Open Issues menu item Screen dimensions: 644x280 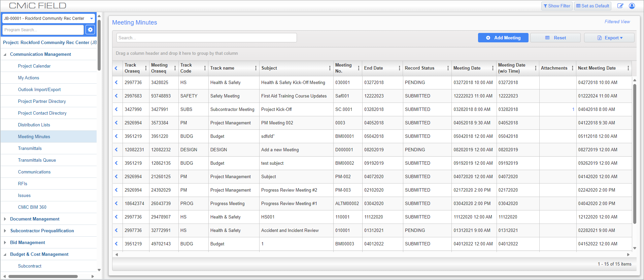[24, 195]
